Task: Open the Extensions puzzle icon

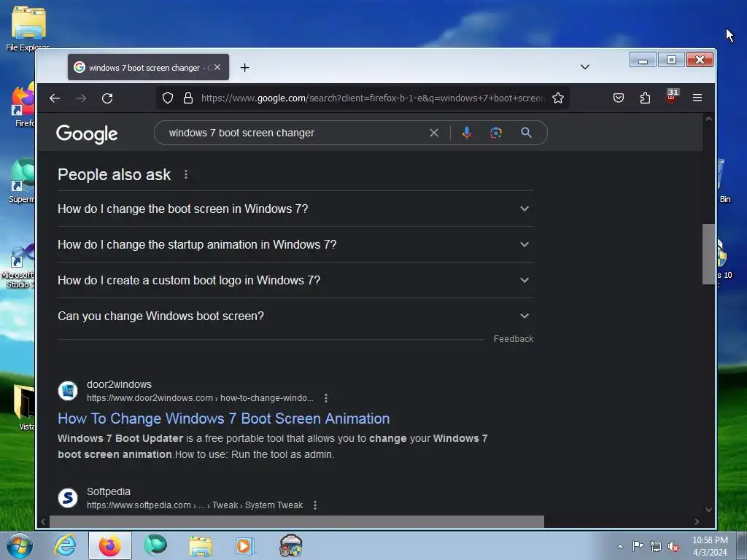Action: pos(645,98)
